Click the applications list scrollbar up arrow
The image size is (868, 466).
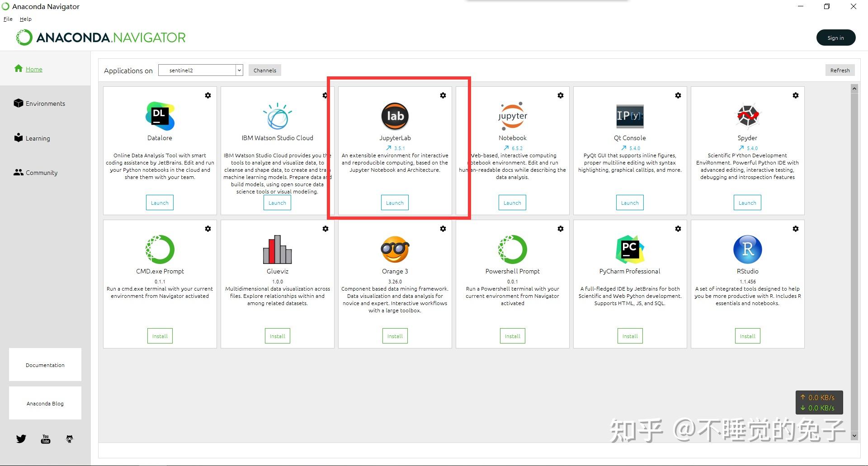(854, 89)
